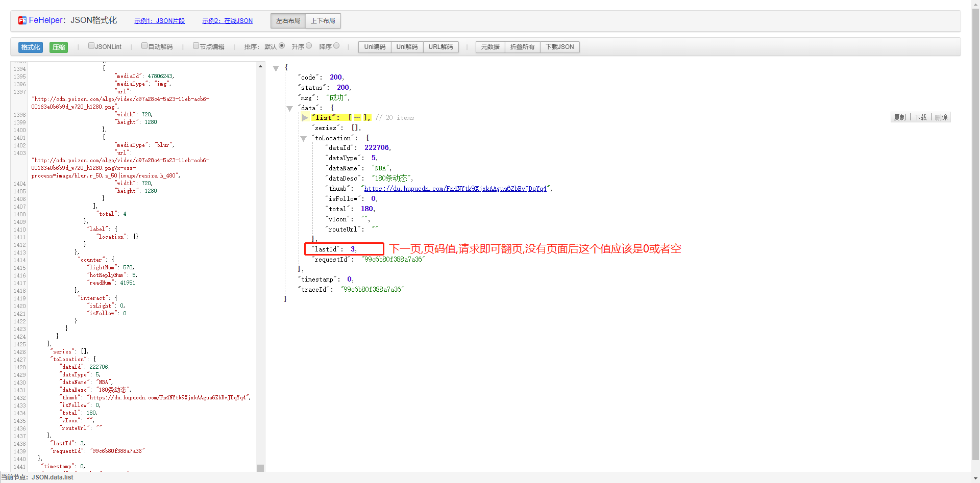Screen dimensions: 980x483
Task: Click 删除 for the list node
Action: [941, 117]
